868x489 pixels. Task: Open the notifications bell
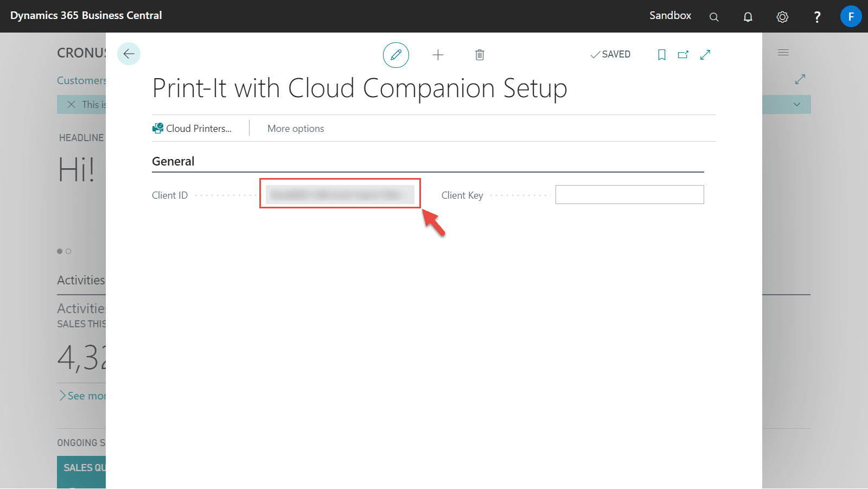[748, 17]
